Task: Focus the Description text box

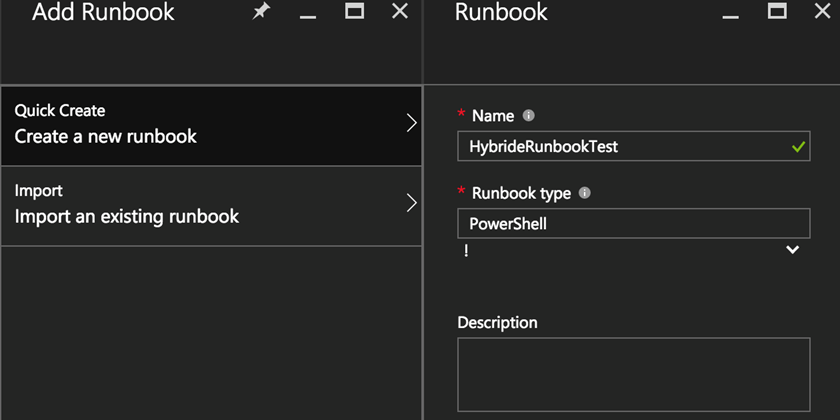Action: 634,374
